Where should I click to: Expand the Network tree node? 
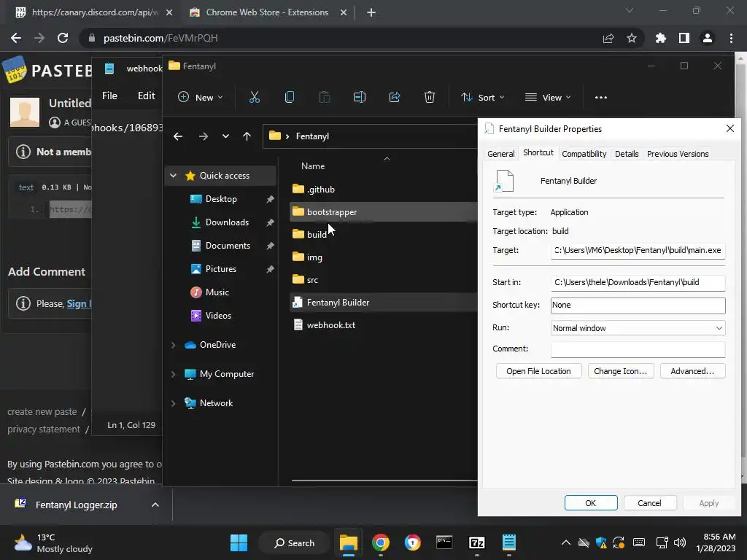(174, 403)
